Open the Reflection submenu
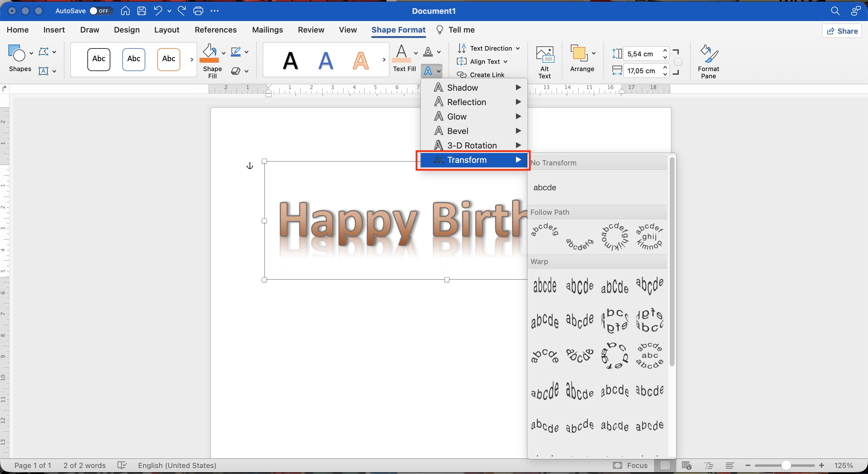868x474 pixels. coord(474,102)
